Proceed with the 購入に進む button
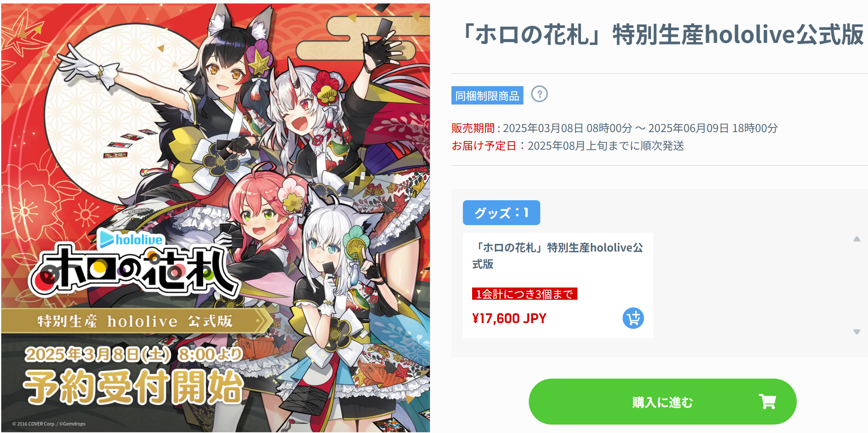 coord(662,402)
